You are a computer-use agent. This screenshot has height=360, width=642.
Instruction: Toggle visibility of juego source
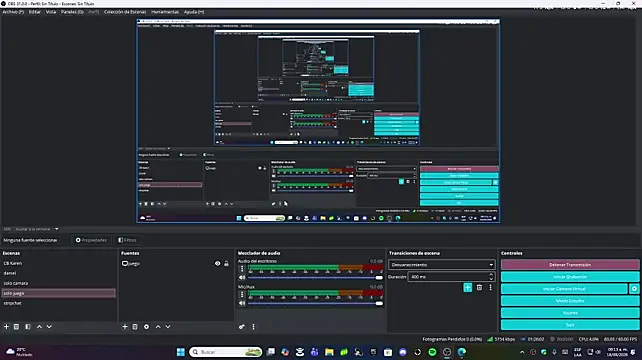point(217,263)
